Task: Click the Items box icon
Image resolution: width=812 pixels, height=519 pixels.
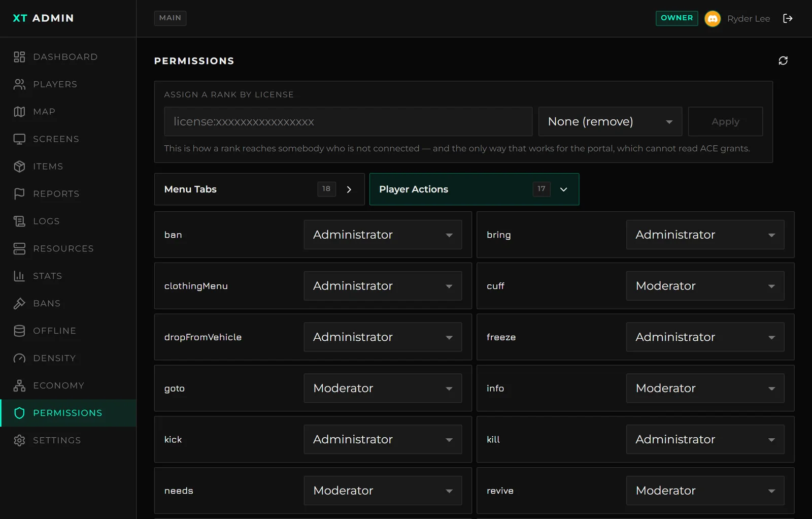Action: [19, 167]
